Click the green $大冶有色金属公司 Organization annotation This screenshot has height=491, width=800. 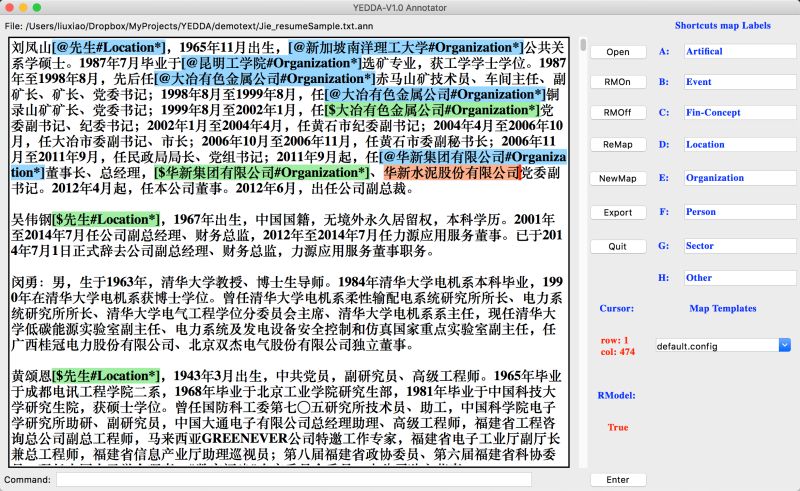click(432, 110)
